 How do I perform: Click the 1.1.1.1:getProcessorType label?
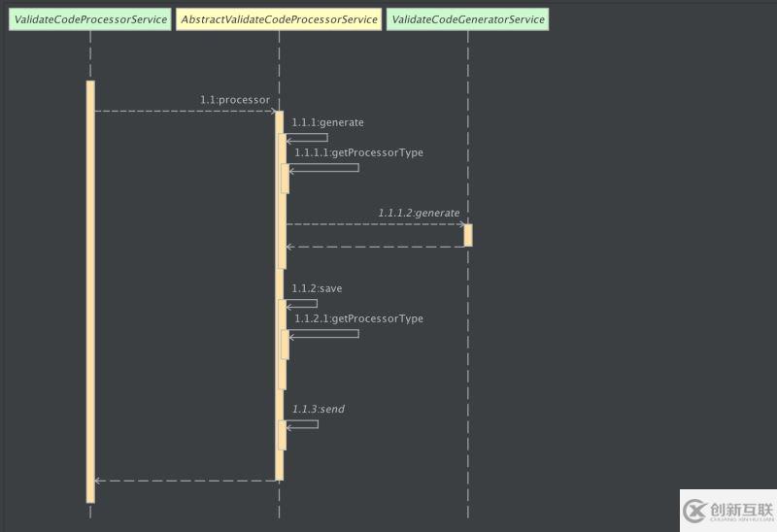tap(359, 152)
